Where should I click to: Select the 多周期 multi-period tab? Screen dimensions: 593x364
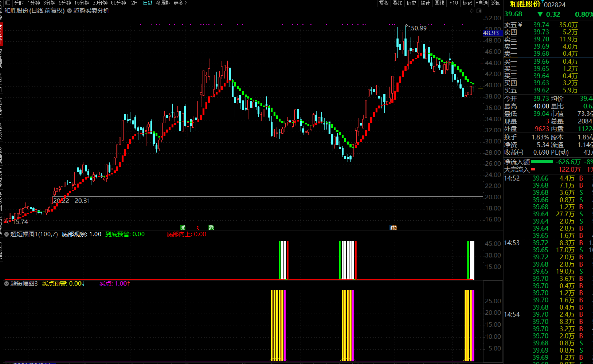163,3
